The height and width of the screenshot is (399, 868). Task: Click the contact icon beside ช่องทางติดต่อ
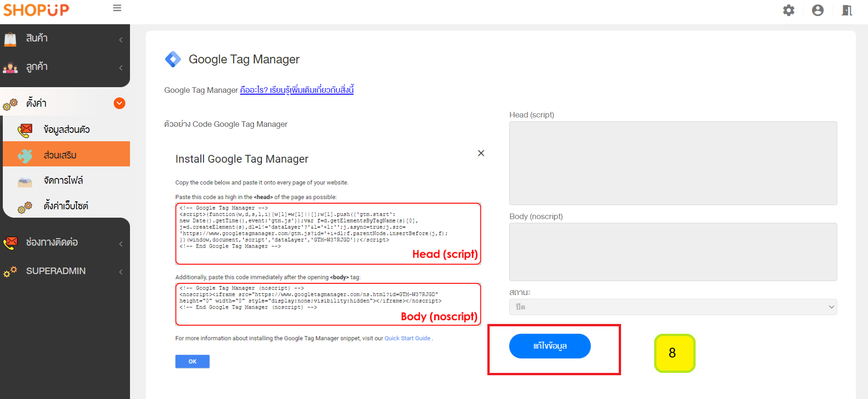10,243
